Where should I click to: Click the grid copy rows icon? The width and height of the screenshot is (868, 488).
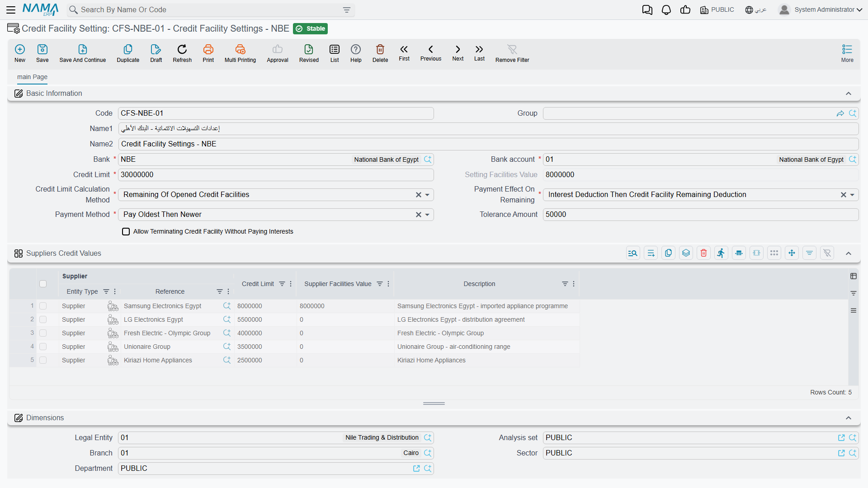point(668,253)
